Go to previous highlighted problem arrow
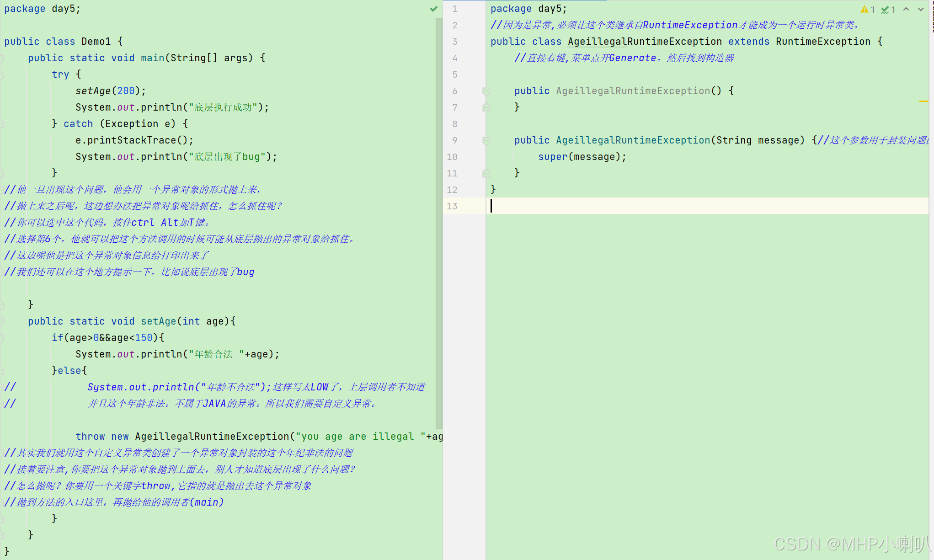 (906, 9)
